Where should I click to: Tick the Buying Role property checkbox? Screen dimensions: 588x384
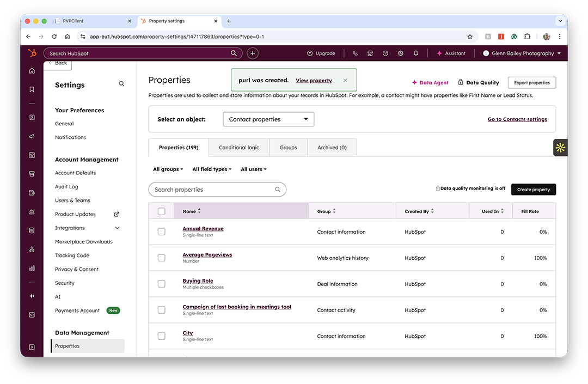click(161, 284)
